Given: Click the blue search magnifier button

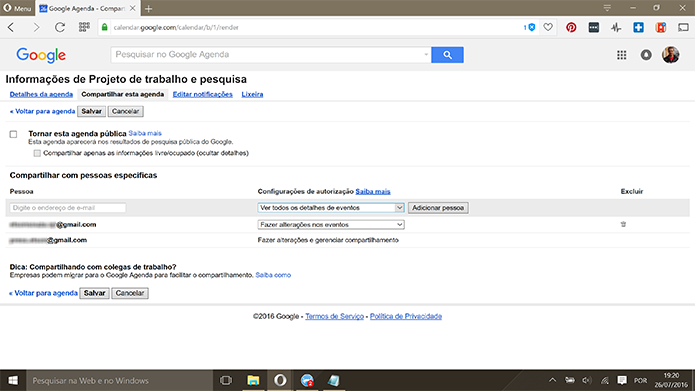Looking at the screenshot, I should tap(447, 55).
